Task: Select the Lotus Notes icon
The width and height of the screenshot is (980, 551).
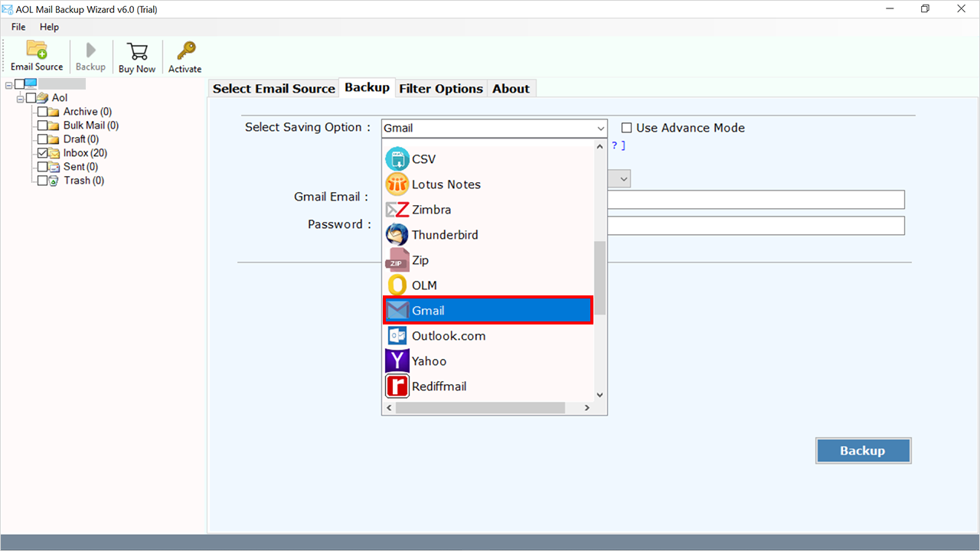Action: pos(397,184)
